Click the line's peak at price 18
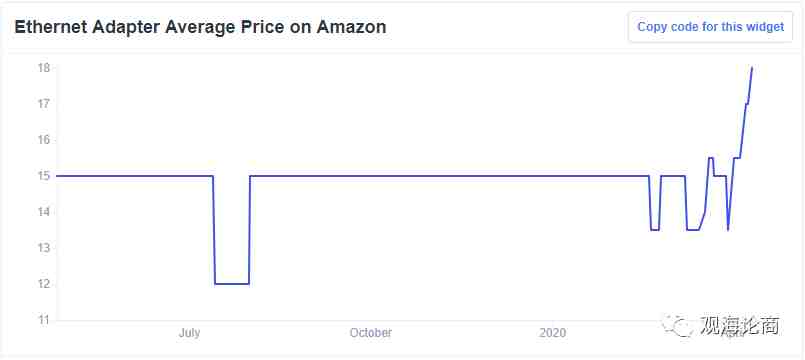The image size is (805, 360). [x=752, y=68]
